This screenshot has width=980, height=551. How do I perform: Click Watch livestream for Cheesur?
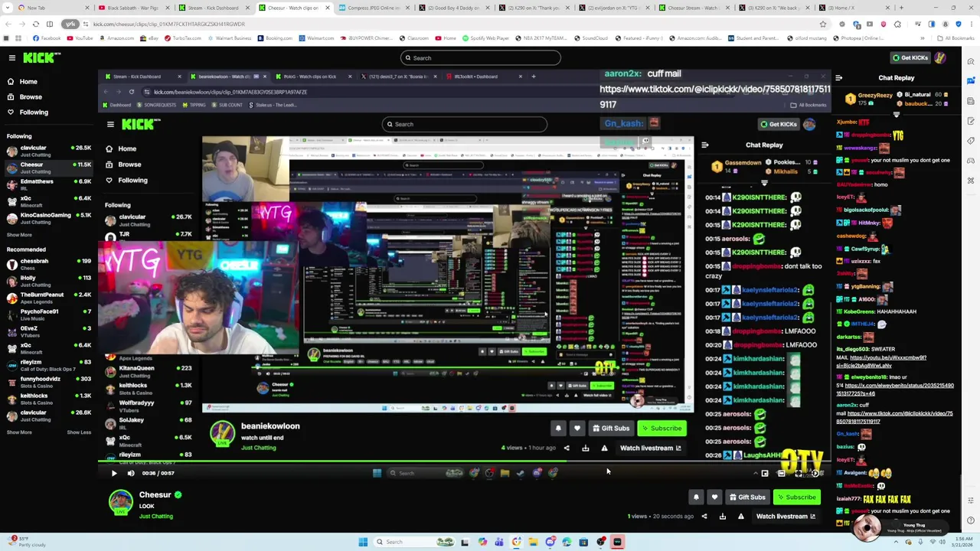pos(786,516)
